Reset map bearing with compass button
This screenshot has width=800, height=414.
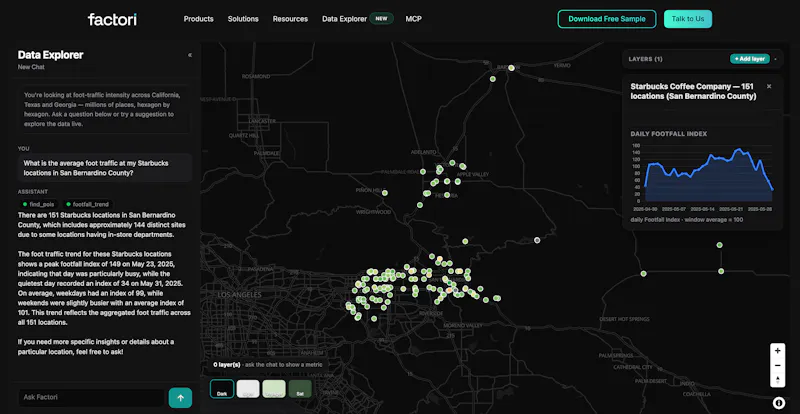click(778, 380)
